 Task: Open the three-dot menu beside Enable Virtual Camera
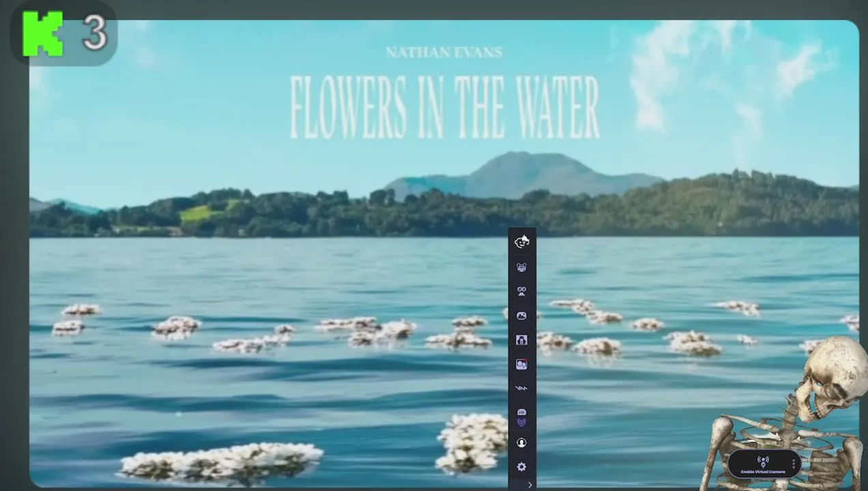[794, 464]
